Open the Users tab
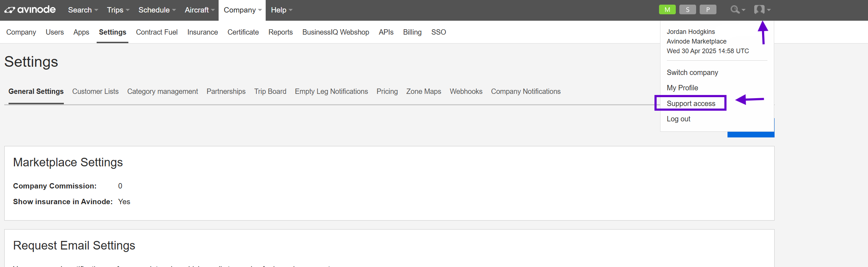Image resolution: width=868 pixels, height=267 pixels. [55, 32]
